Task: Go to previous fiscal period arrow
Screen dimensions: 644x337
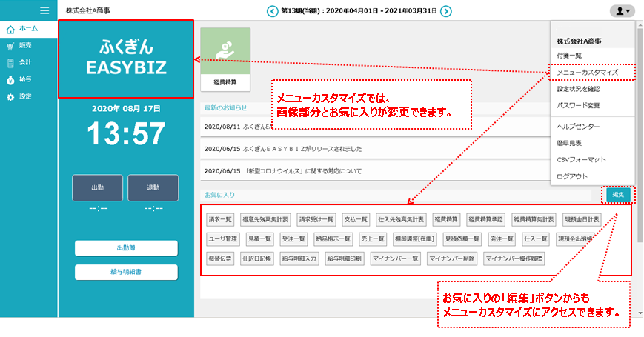Action: [x=272, y=11]
